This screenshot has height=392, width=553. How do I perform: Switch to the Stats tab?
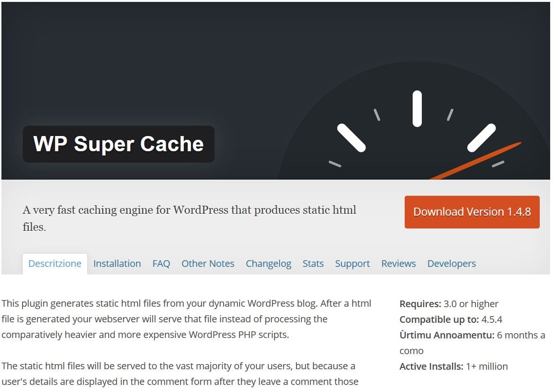(x=313, y=263)
